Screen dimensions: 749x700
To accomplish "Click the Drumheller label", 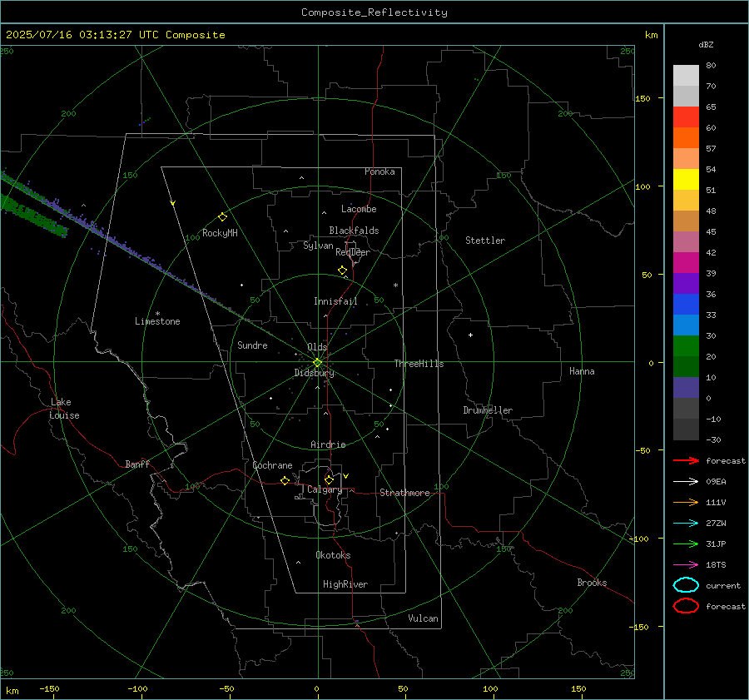I will pyautogui.click(x=488, y=410).
